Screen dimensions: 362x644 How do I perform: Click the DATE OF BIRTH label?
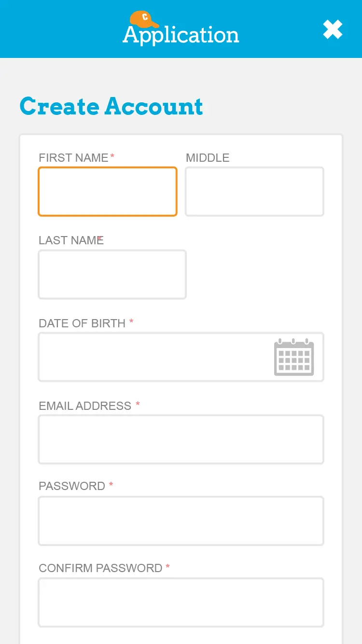(x=82, y=323)
